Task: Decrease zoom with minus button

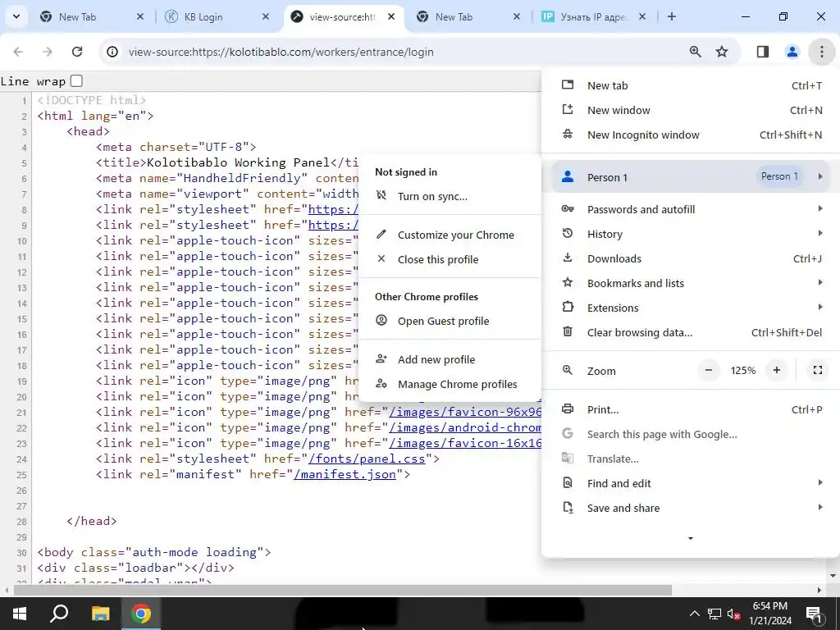Action: tap(709, 370)
